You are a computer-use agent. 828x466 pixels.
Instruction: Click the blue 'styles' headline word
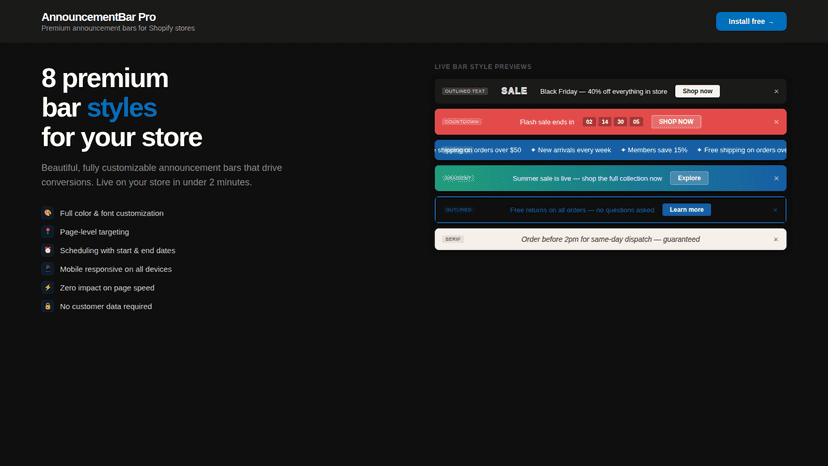pos(121,108)
